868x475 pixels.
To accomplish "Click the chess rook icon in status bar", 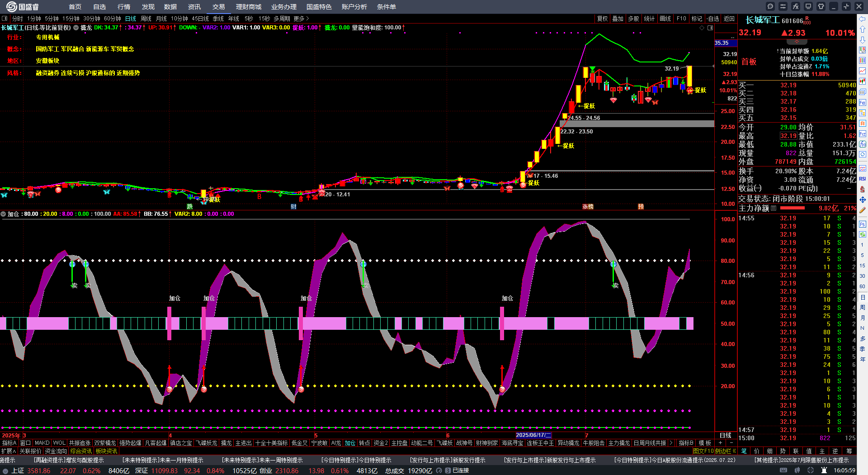I will 824,470.
